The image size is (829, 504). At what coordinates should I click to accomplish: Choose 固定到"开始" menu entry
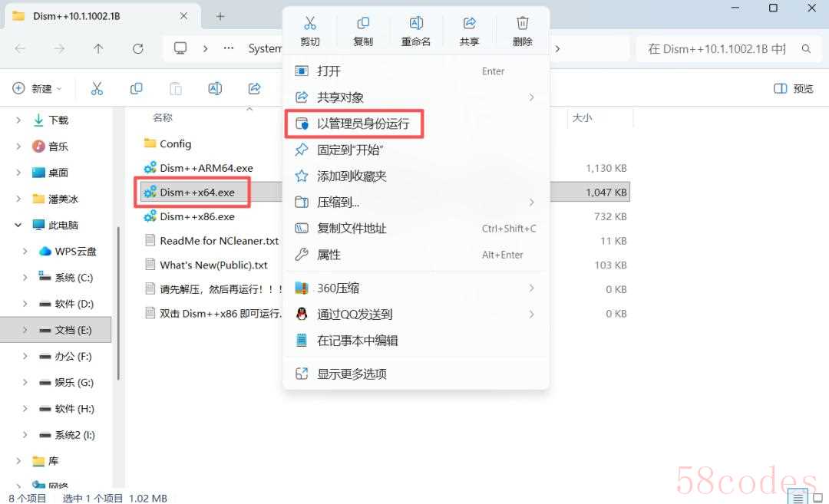(x=416, y=150)
